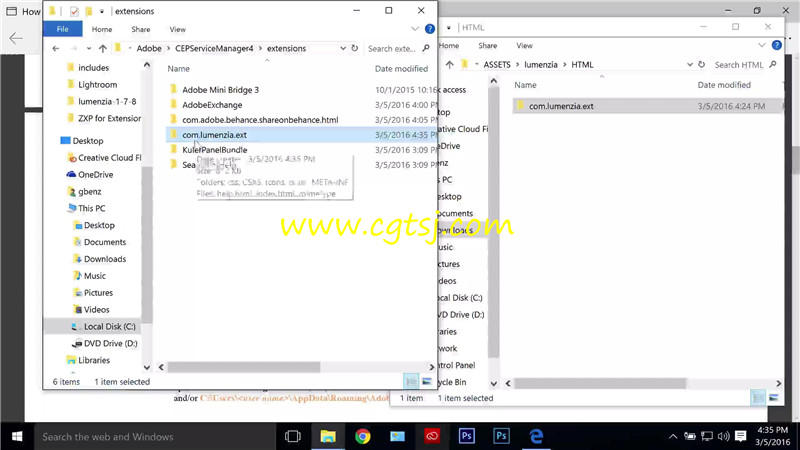Open Share tab in HTML window

click(x=488, y=45)
